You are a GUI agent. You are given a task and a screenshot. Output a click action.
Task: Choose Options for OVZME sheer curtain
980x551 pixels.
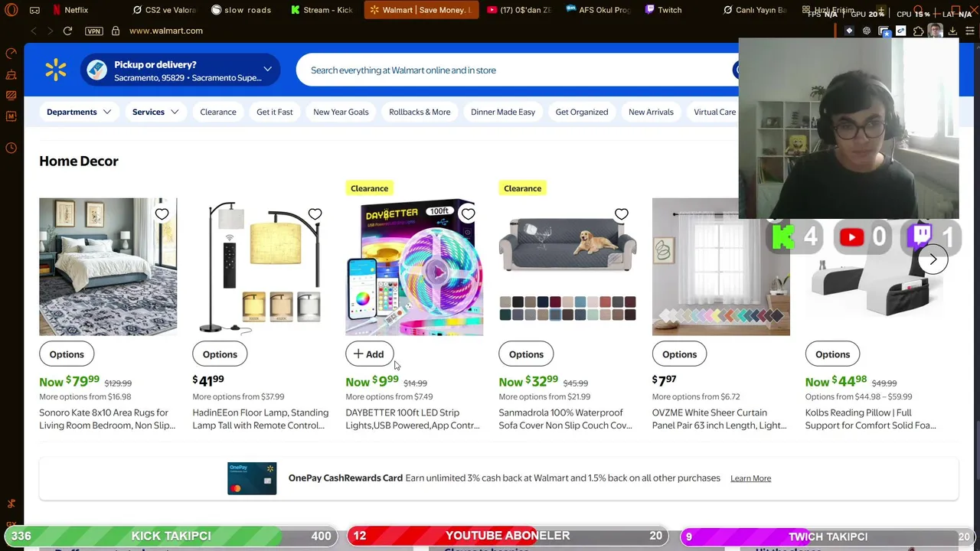coord(679,354)
